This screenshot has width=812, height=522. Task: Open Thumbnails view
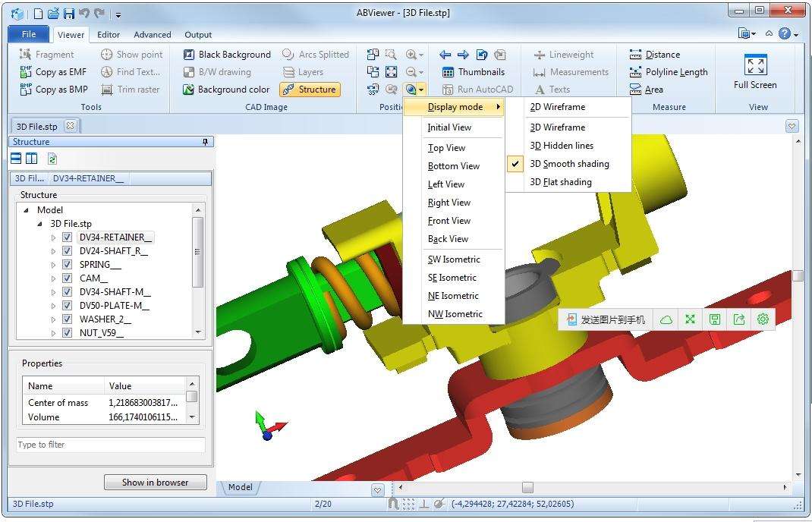[x=474, y=72]
